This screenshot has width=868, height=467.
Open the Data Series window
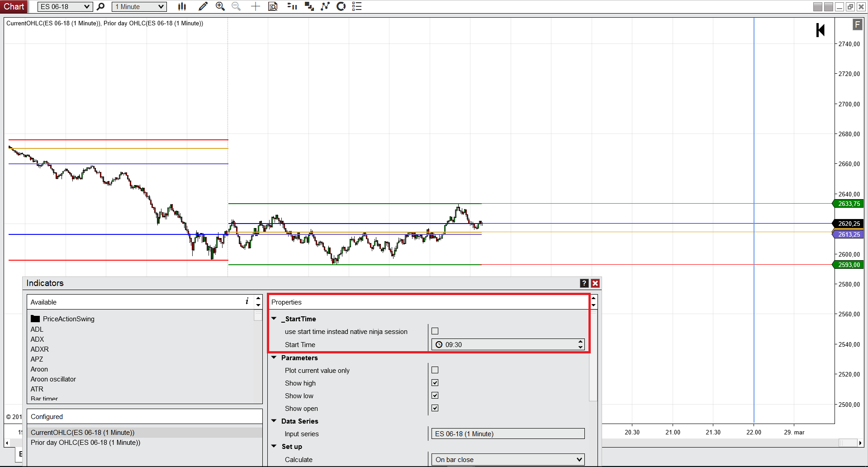[x=309, y=6]
